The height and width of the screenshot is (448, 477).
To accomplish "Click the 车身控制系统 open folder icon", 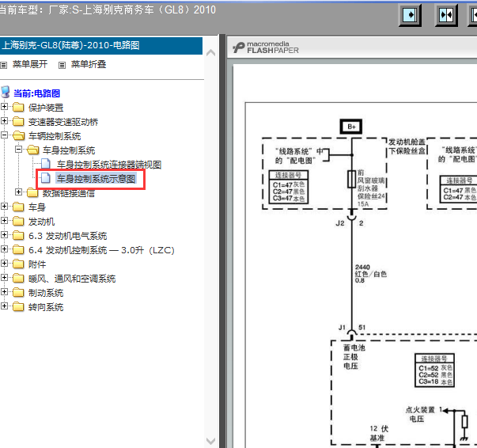I will pyautogui.click(x=33, y=150).
